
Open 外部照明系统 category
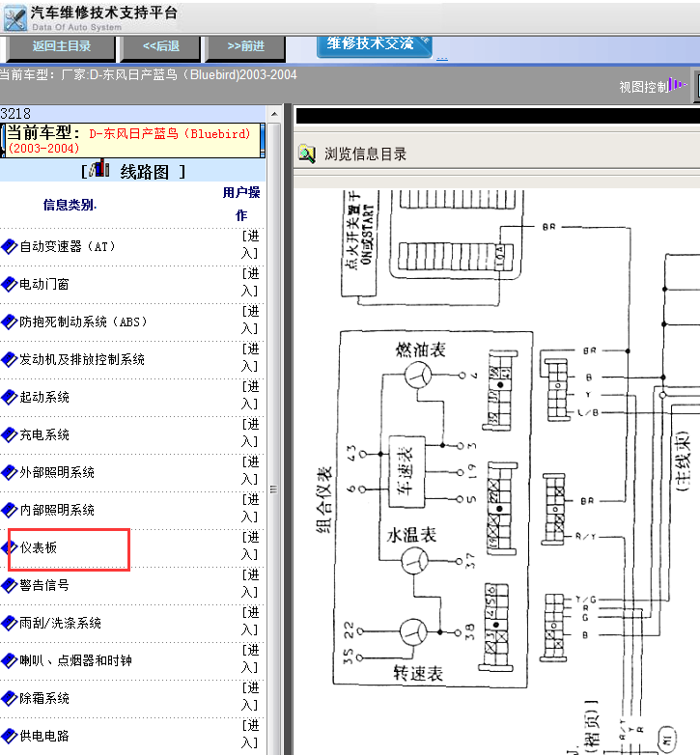click(57, 472)
